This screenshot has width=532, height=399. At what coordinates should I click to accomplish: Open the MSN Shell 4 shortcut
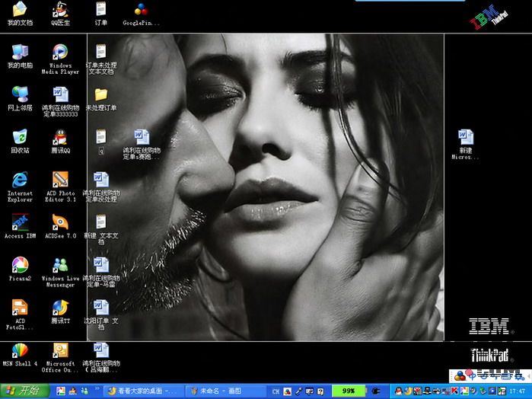20,351
